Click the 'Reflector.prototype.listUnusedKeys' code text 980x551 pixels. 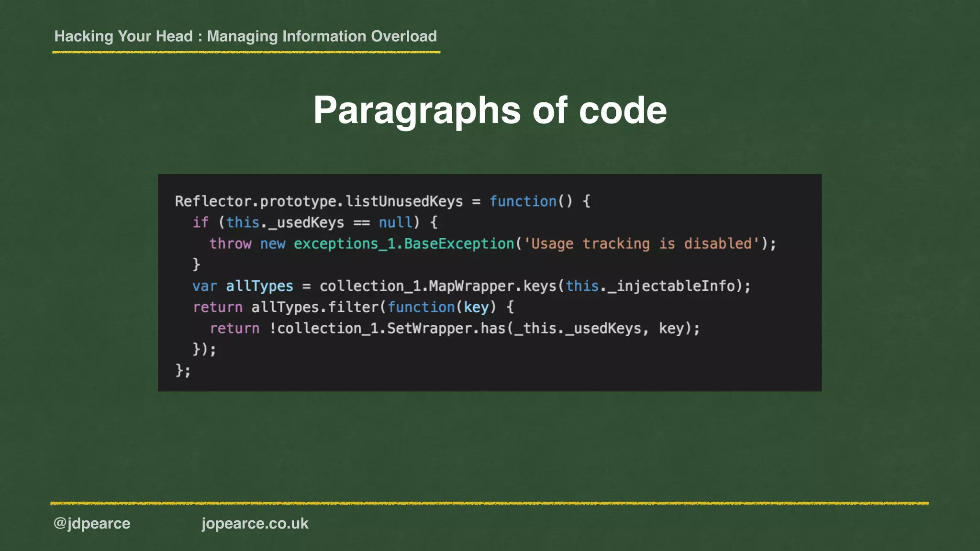pyautogui.click(x=319, y=201)
